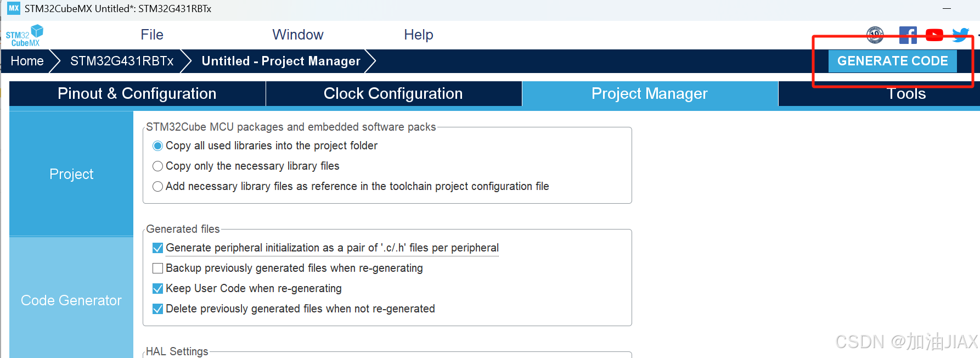Switch to Pinout & Configuration tab
The image size is (980, 358).
click(x=137, y=93)
